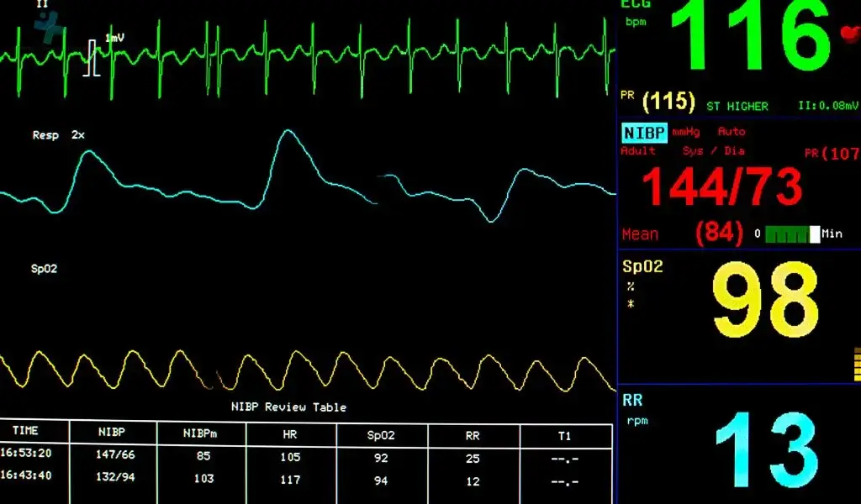Select the orange SpO2 signal strength bars

coord(856,365)
